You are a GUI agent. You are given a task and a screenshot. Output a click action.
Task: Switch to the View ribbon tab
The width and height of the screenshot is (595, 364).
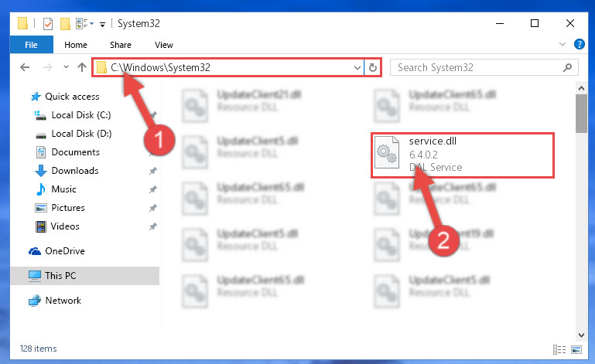pos(163,45)
